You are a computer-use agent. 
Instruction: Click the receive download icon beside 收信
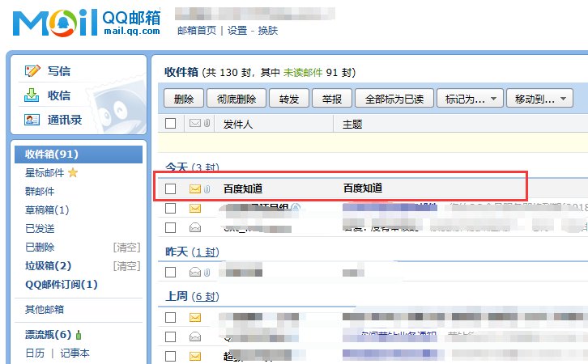(32, 95)
